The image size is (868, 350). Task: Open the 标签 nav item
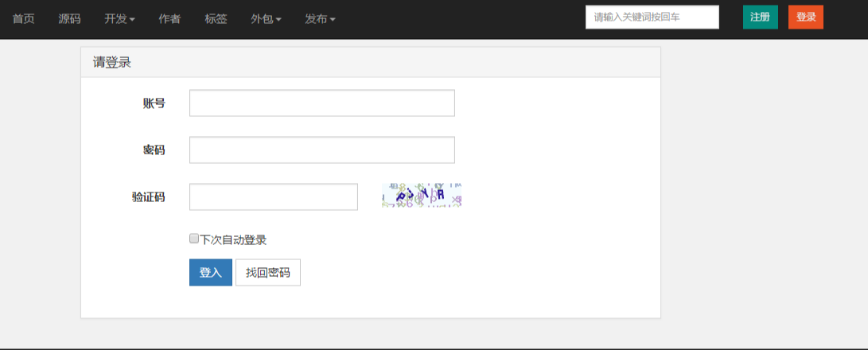pyautogui.click(x=216, y=18)
